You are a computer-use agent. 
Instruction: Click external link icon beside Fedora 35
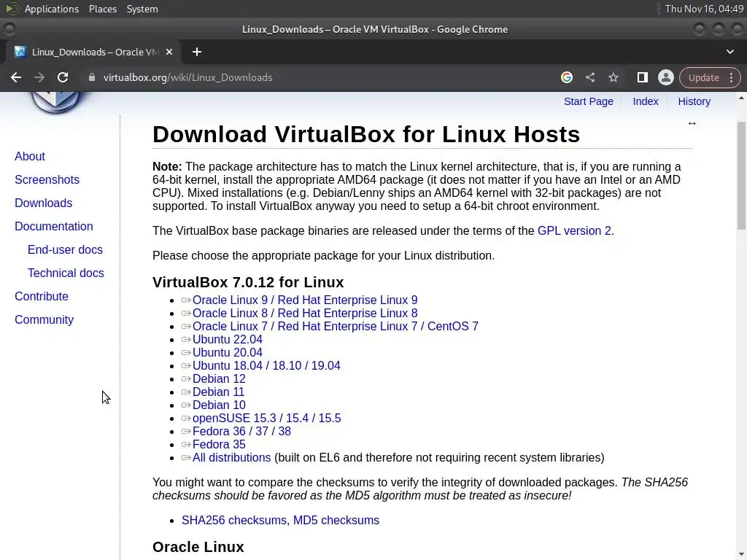[x=186, y=445]
